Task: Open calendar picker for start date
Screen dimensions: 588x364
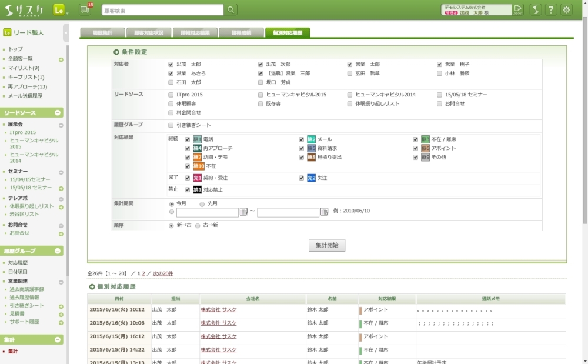Action: coord(244,212)
